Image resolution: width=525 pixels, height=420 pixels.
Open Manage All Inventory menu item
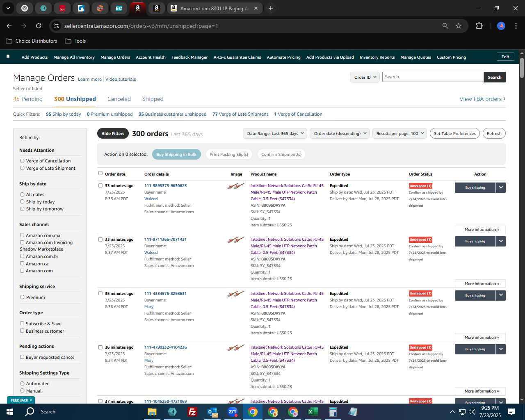click(x=74, y=57)
